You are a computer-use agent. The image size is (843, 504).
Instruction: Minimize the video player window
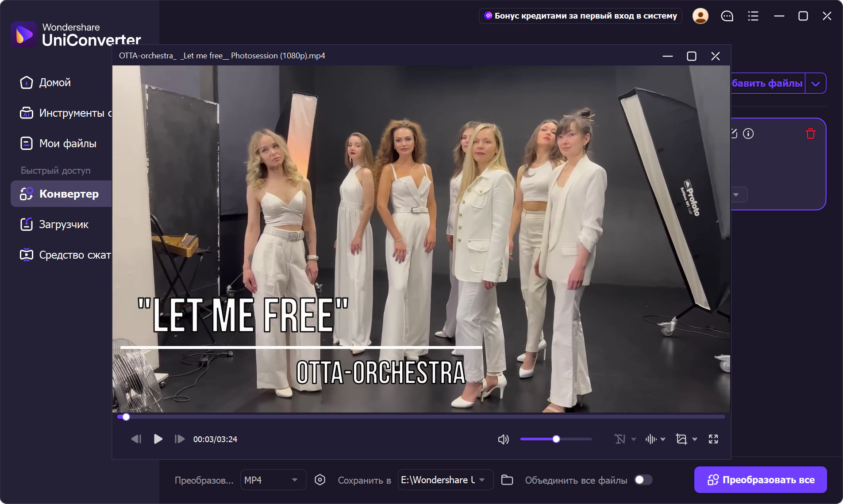click(x=668, y=56)
